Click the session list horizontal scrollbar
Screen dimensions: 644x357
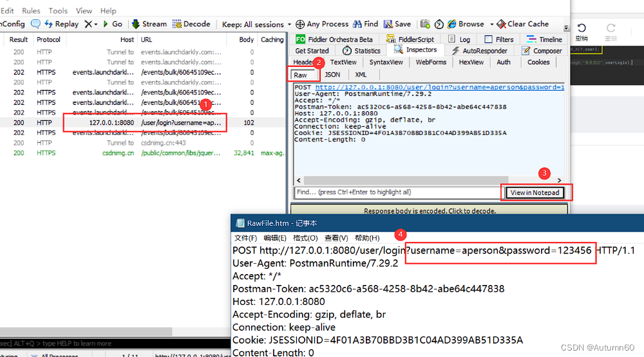86,331
